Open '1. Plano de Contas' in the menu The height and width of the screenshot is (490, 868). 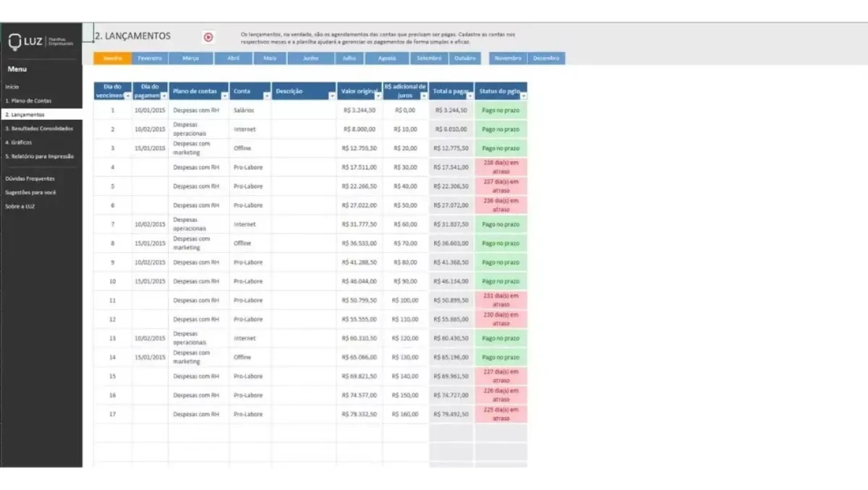point(27,100)
